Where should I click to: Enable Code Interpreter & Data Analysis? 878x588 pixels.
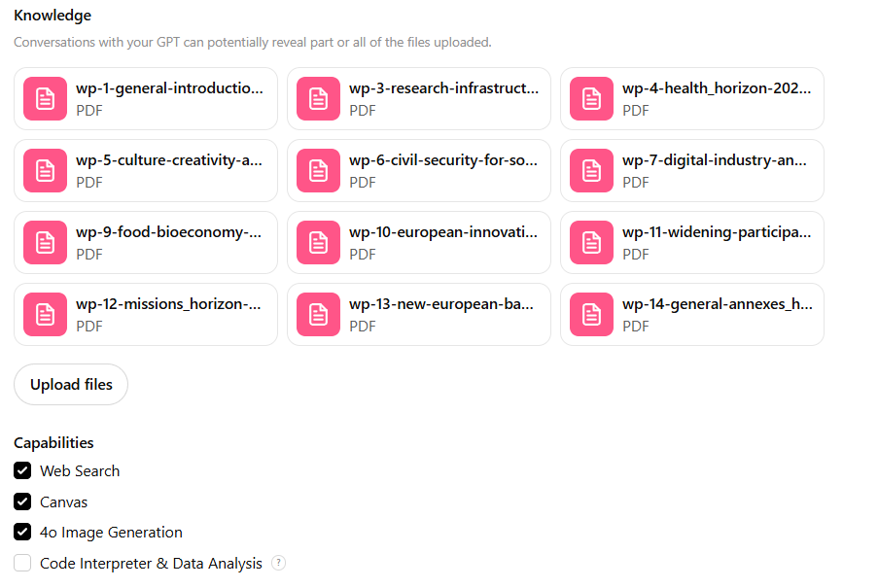[22, 563]
